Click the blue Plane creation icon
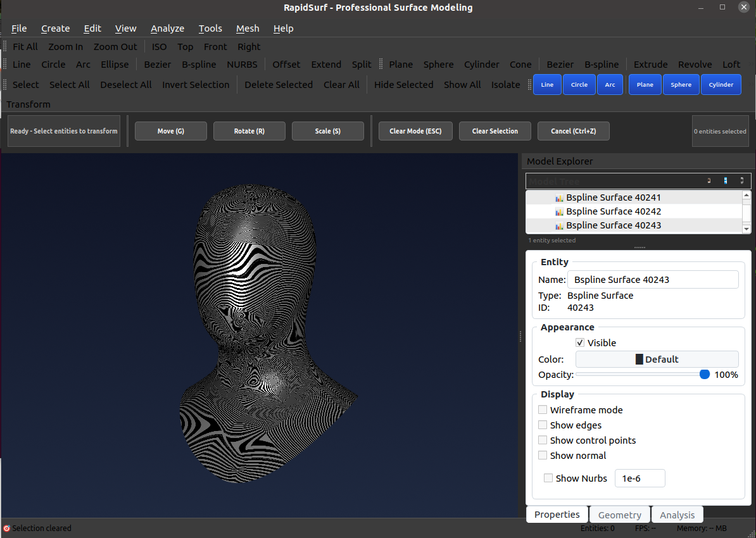This screenshot has height=538, width=756. (x=645, y=84)
